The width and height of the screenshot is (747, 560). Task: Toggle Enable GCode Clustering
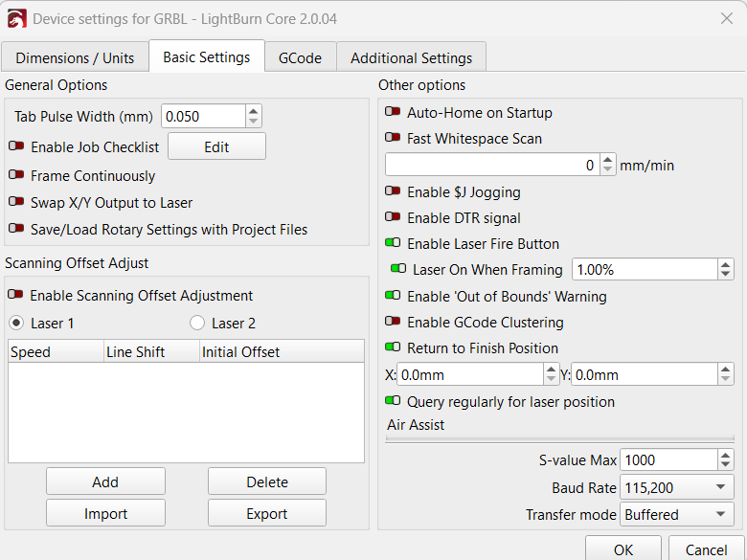click(393, 323)
